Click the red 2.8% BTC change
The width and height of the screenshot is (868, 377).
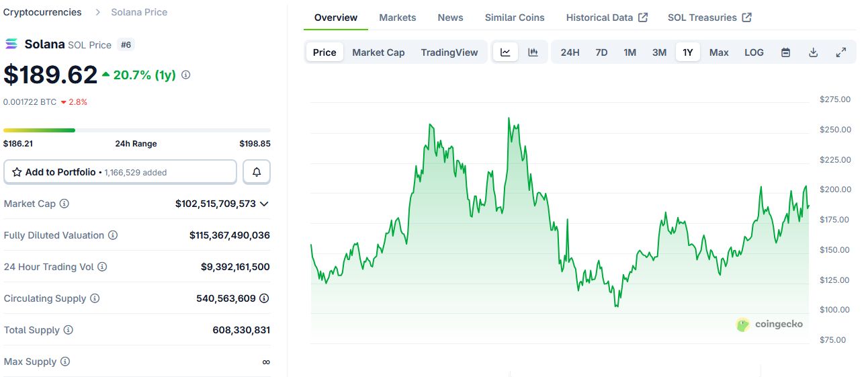[x=74, y=102]
